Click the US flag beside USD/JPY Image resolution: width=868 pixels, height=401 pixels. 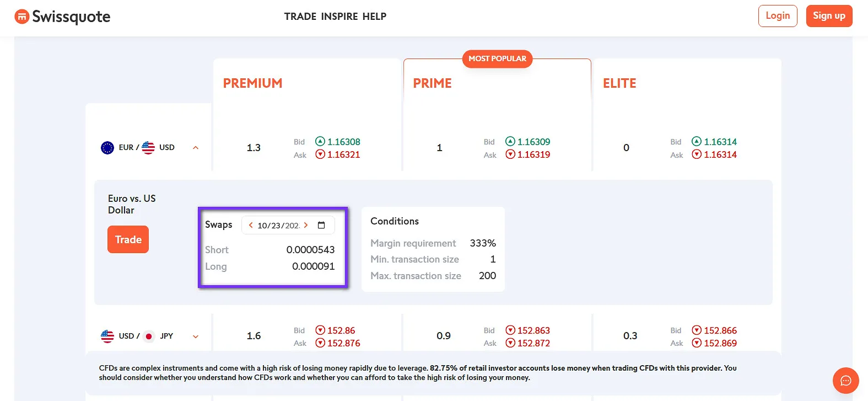(107, 335)
